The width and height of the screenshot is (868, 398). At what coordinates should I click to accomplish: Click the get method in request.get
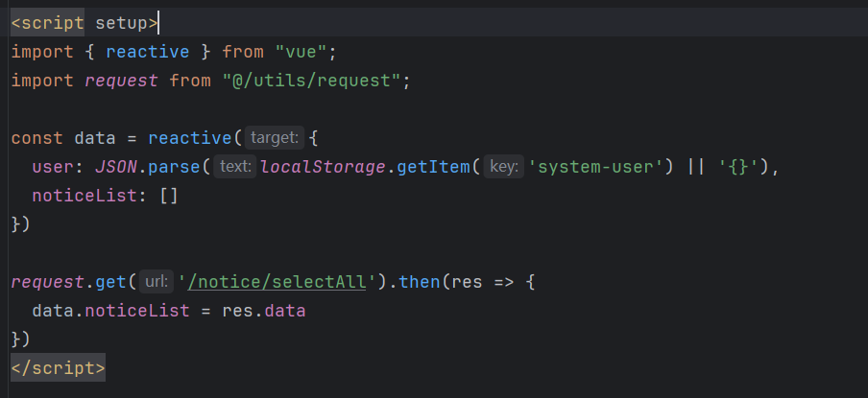[x=110, y=282]
